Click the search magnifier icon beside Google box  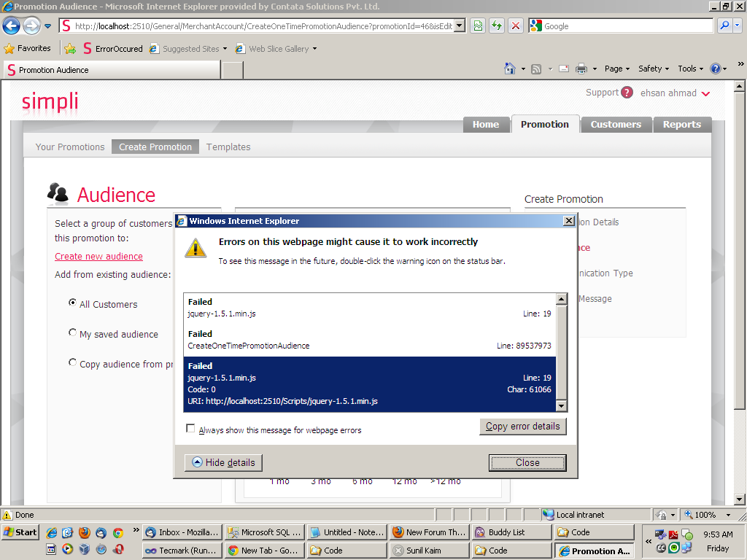click(x=724, y=26)
